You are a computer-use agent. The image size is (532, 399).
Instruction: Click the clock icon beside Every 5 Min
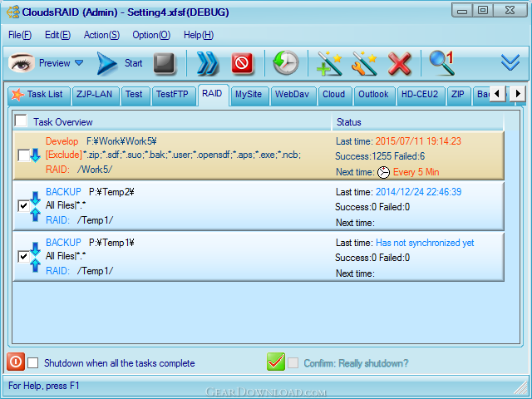tap(384, 172)
